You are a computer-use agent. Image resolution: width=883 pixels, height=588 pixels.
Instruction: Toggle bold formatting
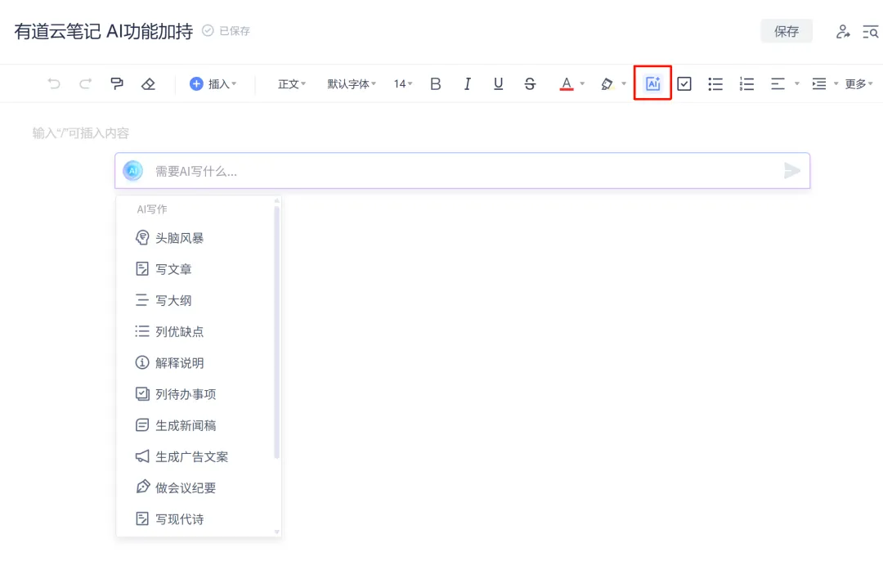click(x=435, y=84)
